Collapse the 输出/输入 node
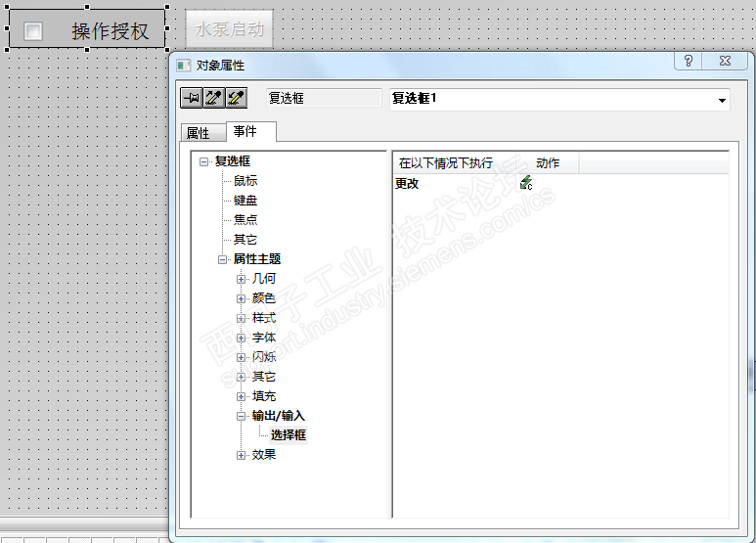This screenshot has width=756, height=543. tap(241, 417)
